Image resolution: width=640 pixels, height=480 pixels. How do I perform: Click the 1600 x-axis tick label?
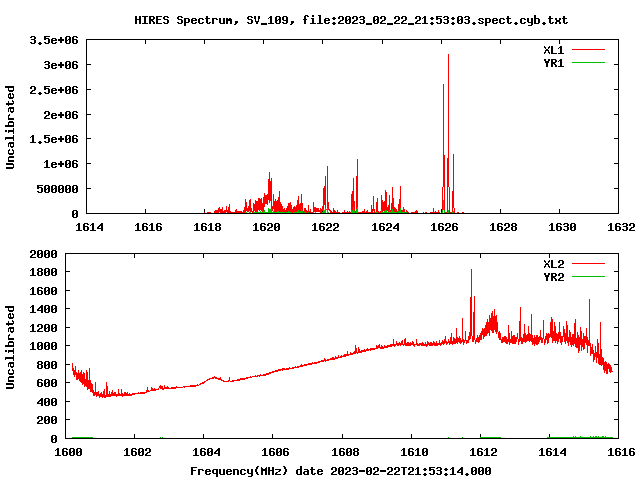(68, 452)
